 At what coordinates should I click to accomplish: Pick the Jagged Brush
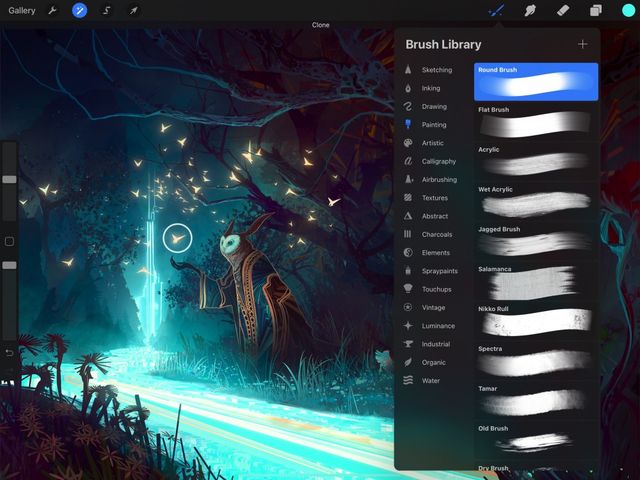click(x=536, y=241)
